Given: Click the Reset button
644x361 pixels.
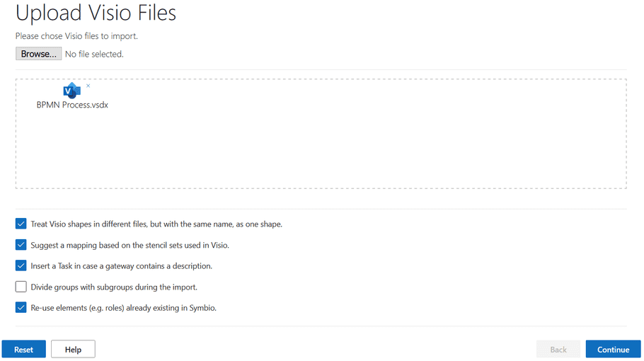Looking at the screenshot, I should (x=24, y=350).
